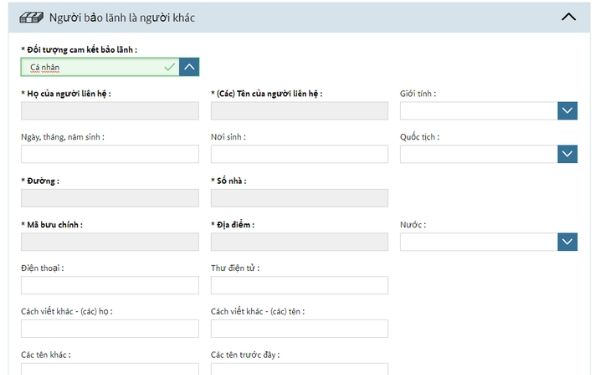Focus the 'Cách viết khác - (các) tên' input

click(299, 328)
